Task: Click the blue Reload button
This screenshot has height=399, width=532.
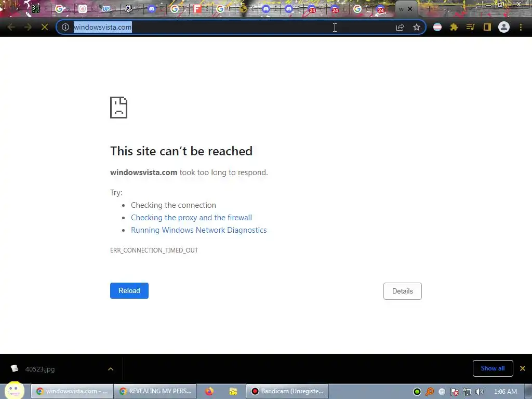Action: [129, 291]
